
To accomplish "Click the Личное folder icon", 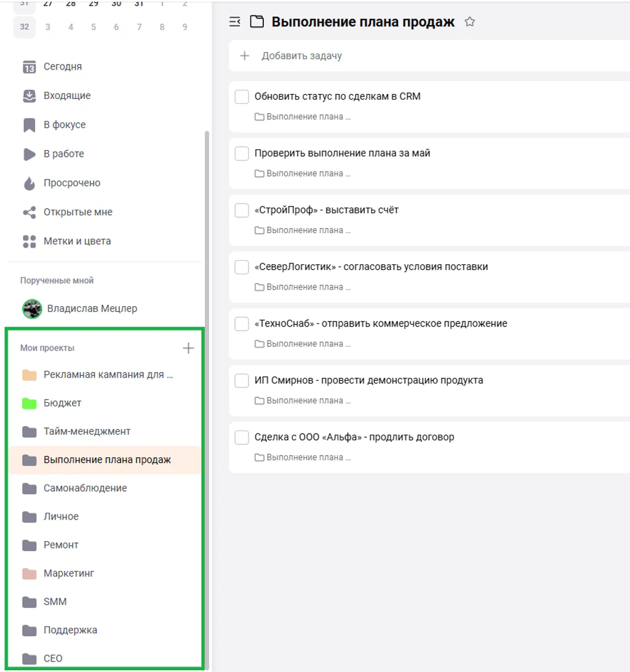I will (x=29, y=517).
